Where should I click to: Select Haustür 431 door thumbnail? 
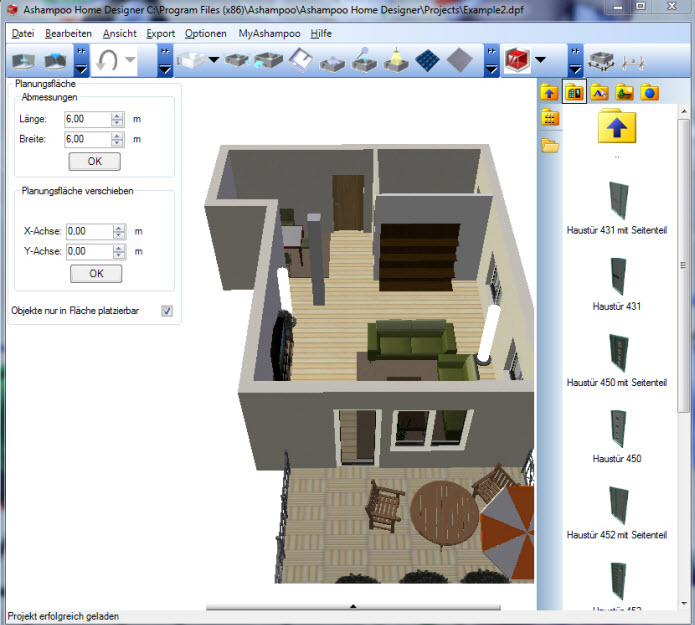tap(618, 276)
